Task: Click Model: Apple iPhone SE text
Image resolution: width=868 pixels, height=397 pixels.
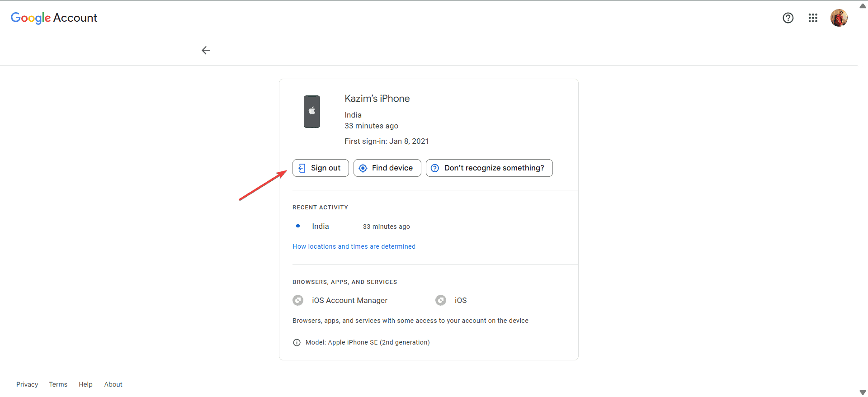Action: 368,342
